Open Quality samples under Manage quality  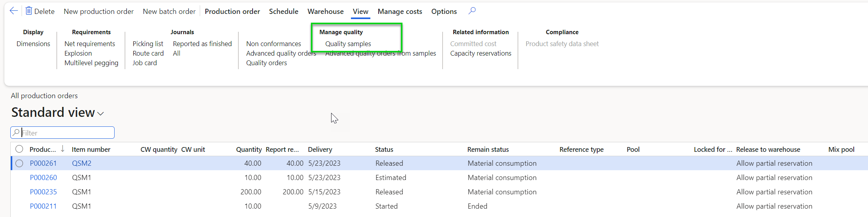pyautogui.click(x=348, y=44)
